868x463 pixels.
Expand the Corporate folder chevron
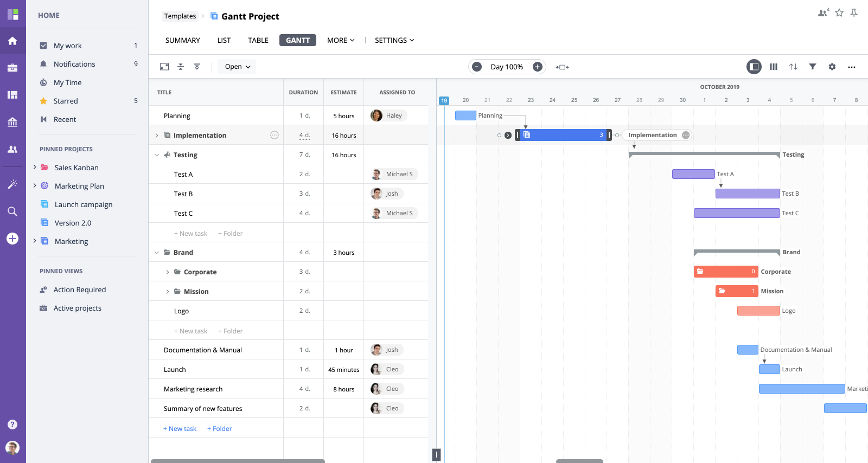[167, 272]
